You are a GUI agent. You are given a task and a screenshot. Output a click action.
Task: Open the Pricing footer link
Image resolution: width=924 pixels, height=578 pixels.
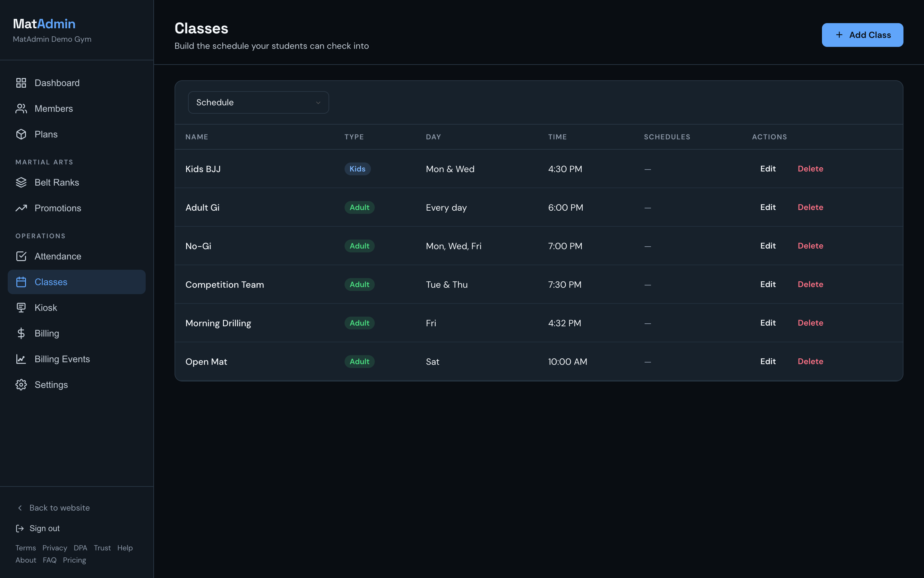pos(74,560)
